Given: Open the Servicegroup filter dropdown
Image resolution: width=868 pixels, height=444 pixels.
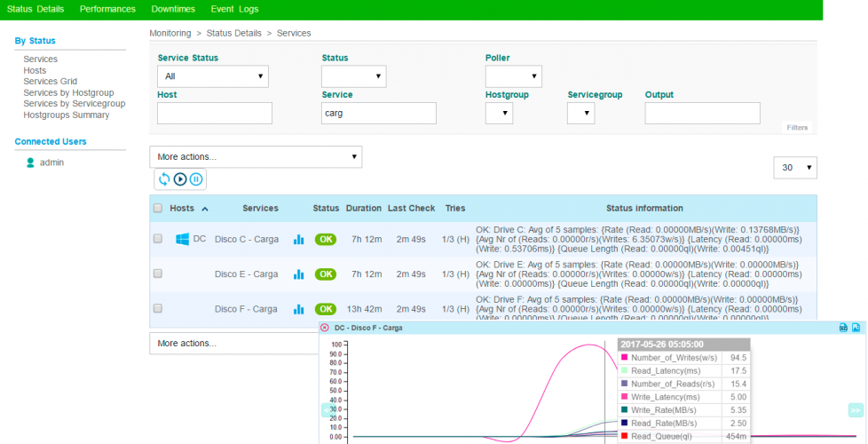Looking at the screenshot, I should tap(581, 113).
